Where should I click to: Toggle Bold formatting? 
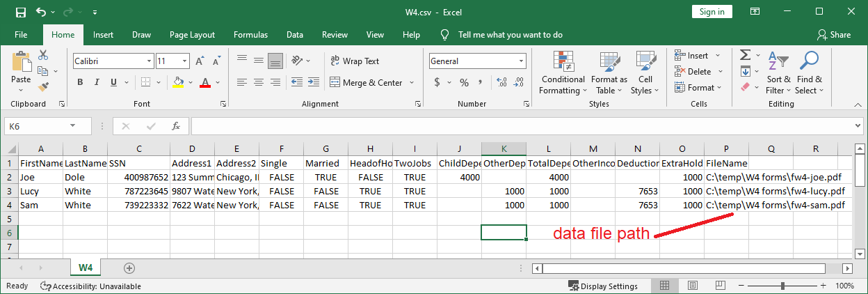click(80, 83)
